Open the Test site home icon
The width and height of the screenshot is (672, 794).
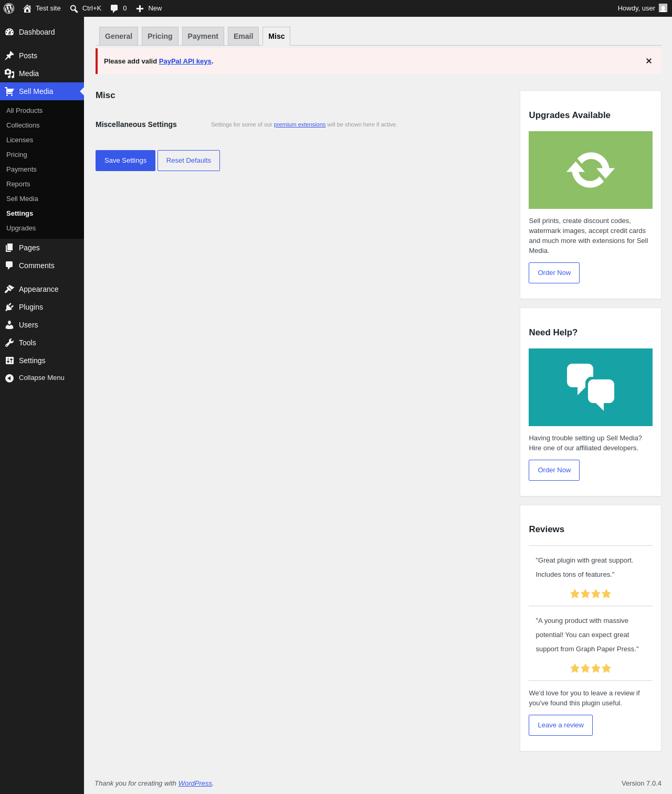click(27, 8)
